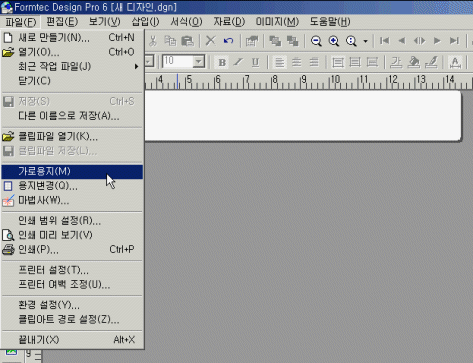Click the Send to back icon
This screenshot has width=473, height=363.
(293, 41)
